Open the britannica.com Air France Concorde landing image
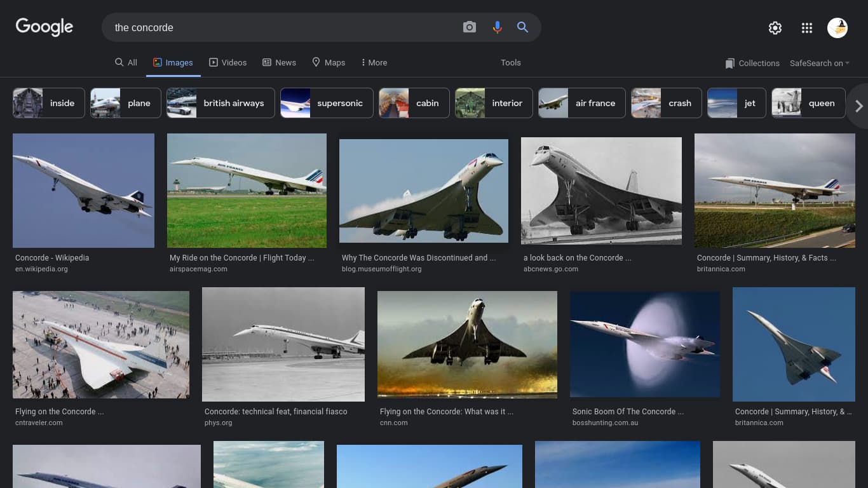Viewport: 868px width, 488px height. click(x=775, y=191)
